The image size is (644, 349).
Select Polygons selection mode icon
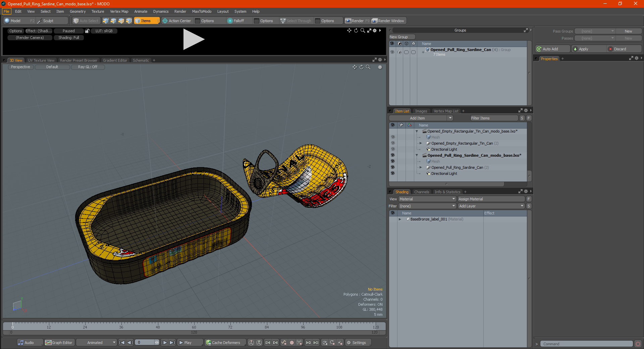(x=121, y=21)
